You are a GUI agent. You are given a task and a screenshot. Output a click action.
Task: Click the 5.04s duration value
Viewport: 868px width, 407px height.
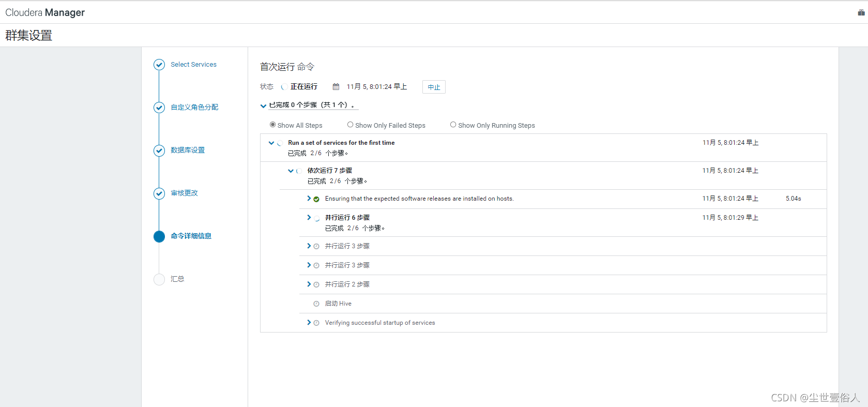point(794,199)
